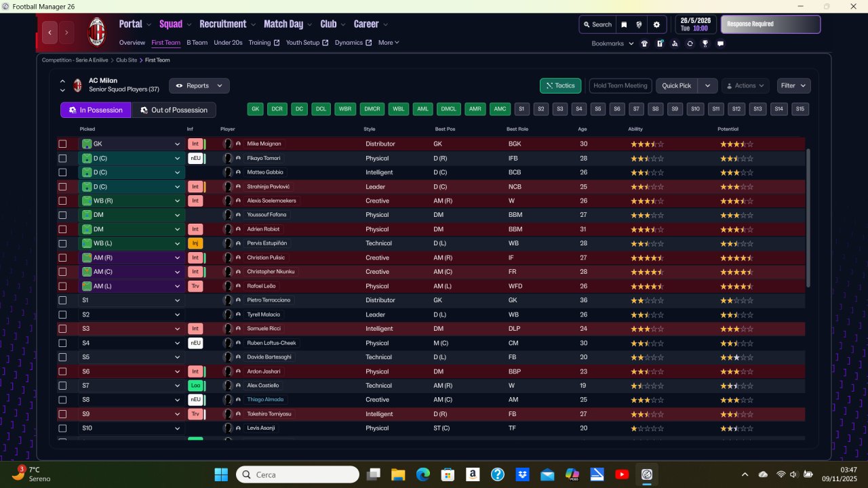Open YouTube from the taskbar
The width and height of the screenshot is (868, 488).
(x=622, y=474)
